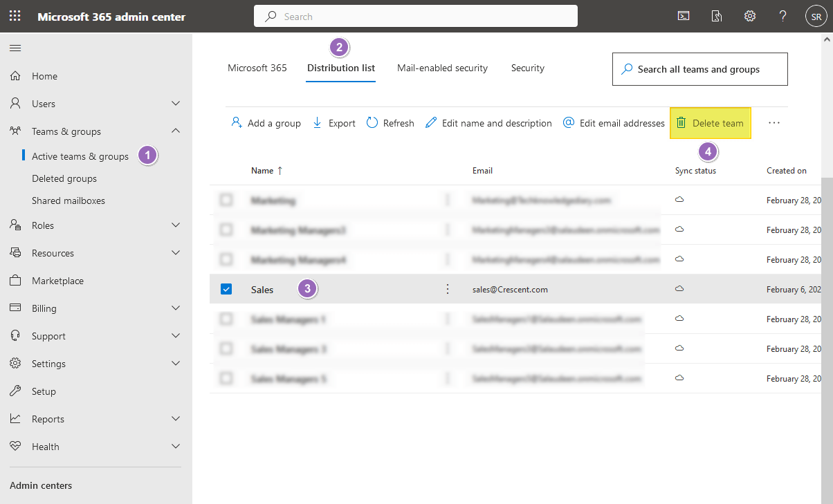Open the app launcher waffle icon
This screenshot has width=833, height=504.
pos(15,16)
